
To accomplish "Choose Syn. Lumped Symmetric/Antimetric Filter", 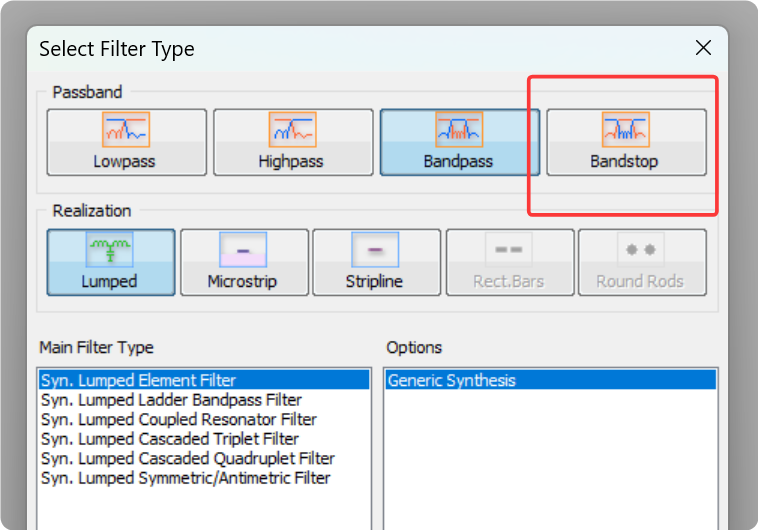I will [x=185, y=478].
